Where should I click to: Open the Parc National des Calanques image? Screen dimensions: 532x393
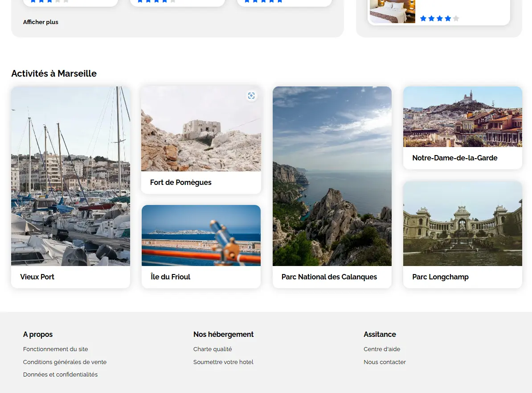[332, 176]
